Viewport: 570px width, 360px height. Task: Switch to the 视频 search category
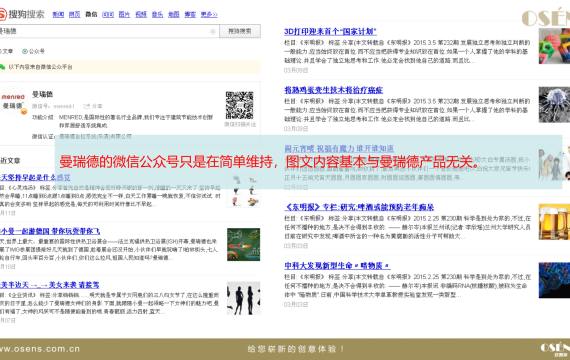pos(141,15)
